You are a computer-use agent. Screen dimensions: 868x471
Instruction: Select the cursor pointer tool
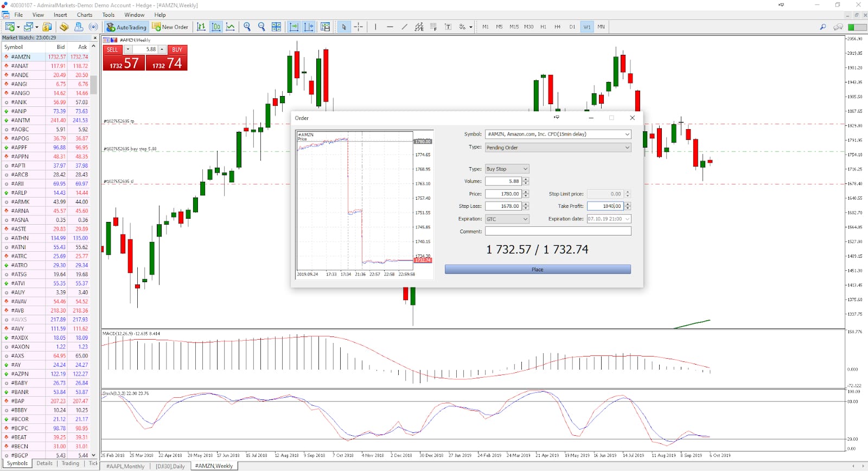[x=344, y=27]
